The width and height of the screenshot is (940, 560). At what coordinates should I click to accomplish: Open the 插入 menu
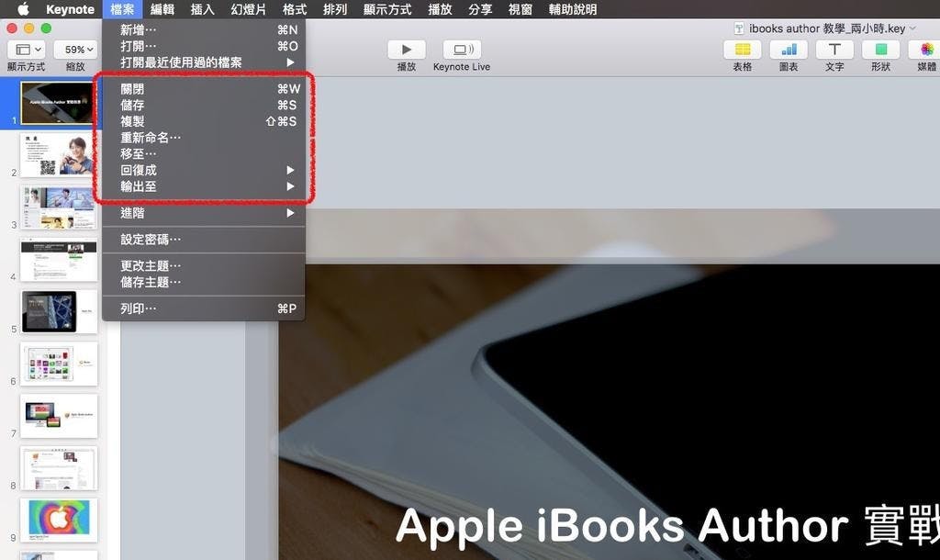tap(202, 9)
